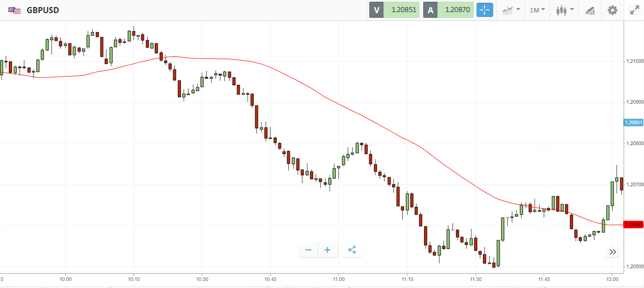The width and height of the screenshot is (644, 288).
Task: Click the A buy price 1.20870 button
Action: tap(448, 10)
